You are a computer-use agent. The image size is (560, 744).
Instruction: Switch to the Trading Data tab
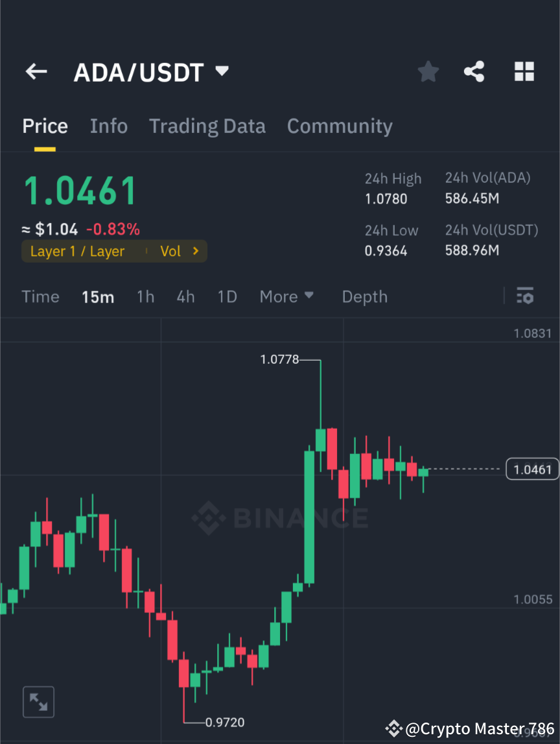207,126
